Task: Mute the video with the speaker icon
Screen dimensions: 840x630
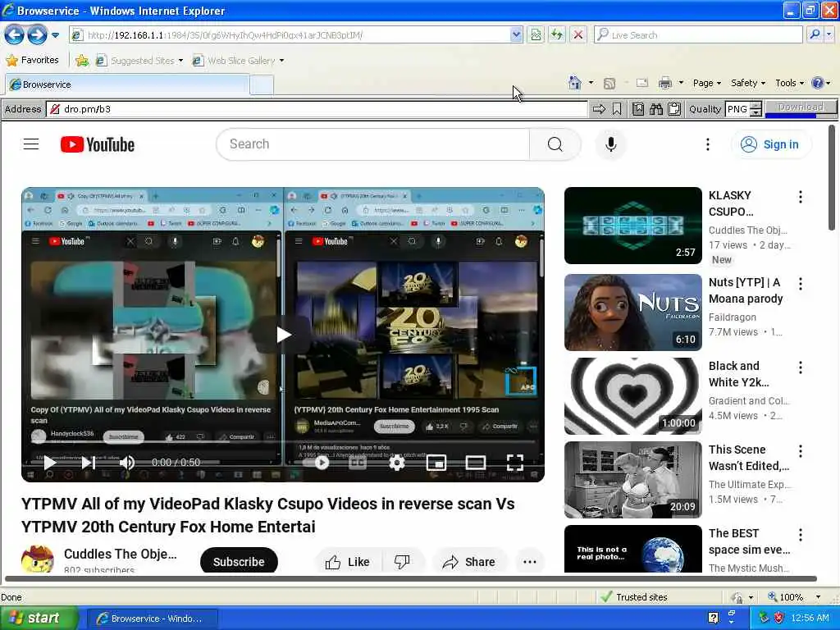Action: pos(127,463)
